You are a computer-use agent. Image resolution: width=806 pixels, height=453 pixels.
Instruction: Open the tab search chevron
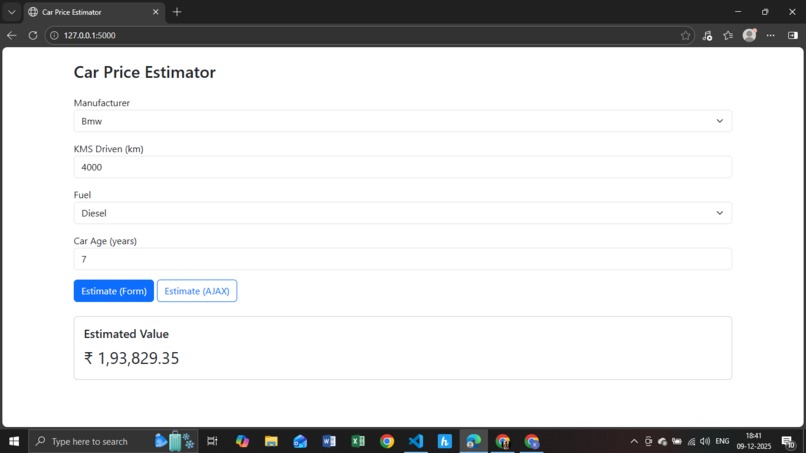(11, 12)
